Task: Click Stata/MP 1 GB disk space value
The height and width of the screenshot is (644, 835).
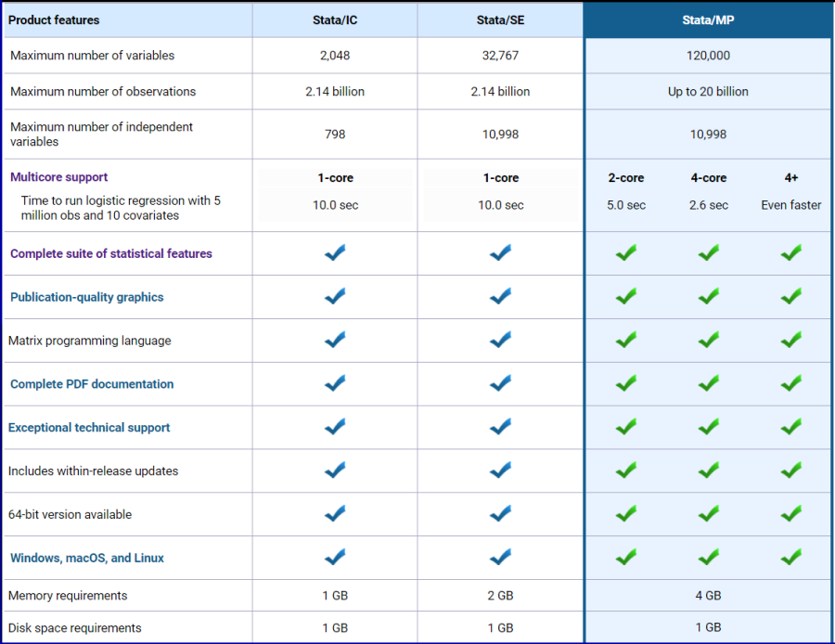Action: pyautogui.click(x=708, y=627)
